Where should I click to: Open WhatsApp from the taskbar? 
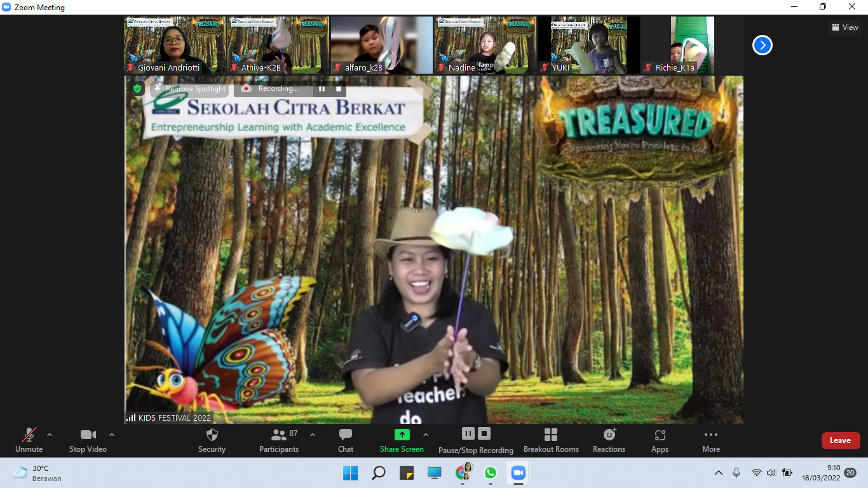(490, 473)
